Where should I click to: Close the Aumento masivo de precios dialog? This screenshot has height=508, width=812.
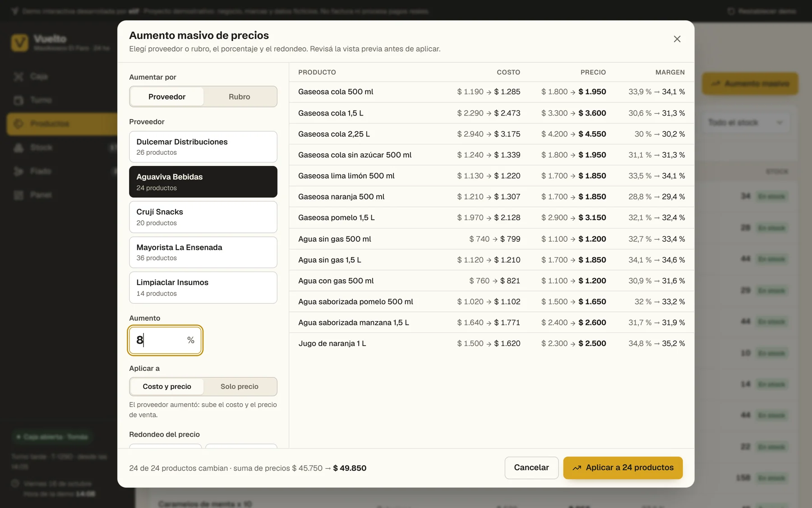677,39
